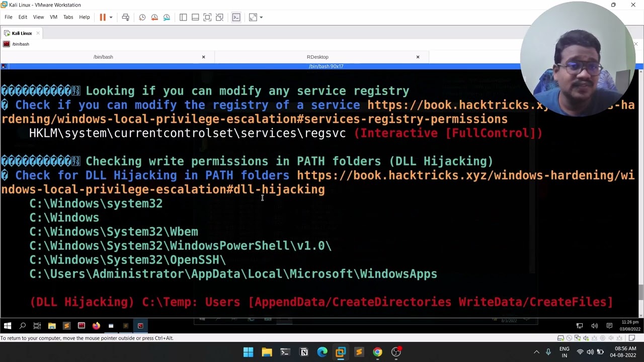
Task: Open guest notification center icon
Action: click(x=609, y=326)
